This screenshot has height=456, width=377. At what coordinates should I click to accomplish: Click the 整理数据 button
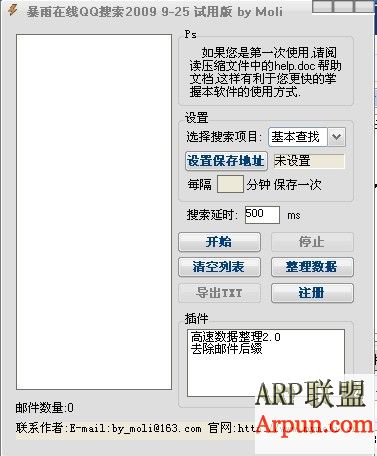coord(312,267)
